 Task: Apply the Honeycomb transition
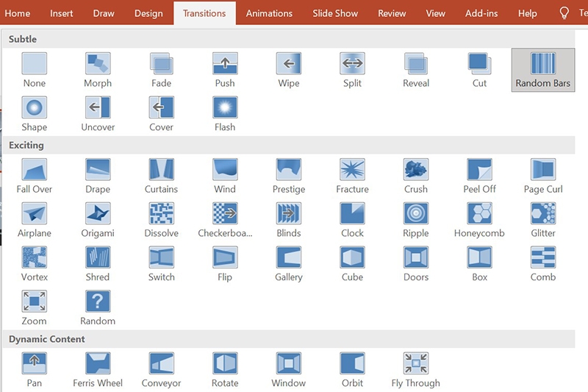479,220
